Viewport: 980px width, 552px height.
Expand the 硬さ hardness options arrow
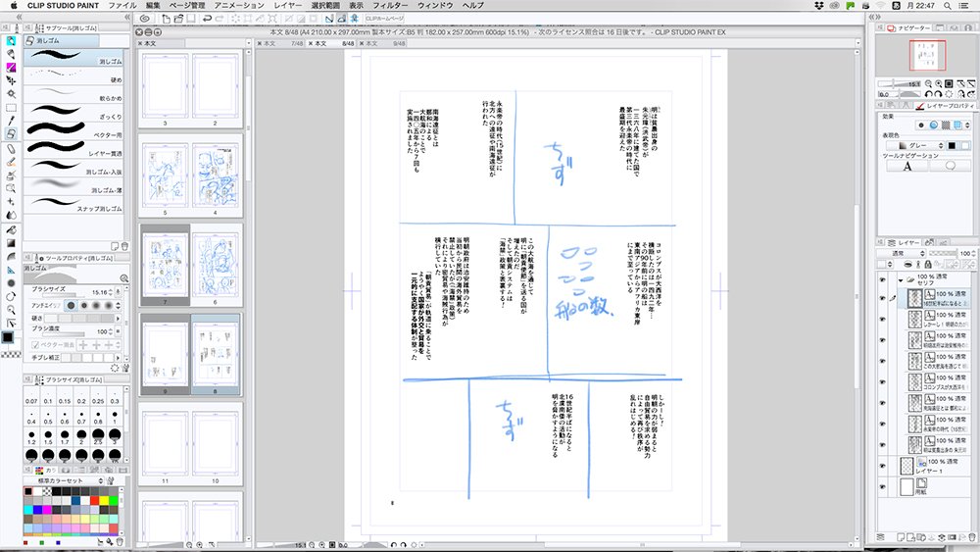click(x=118, y=319)
